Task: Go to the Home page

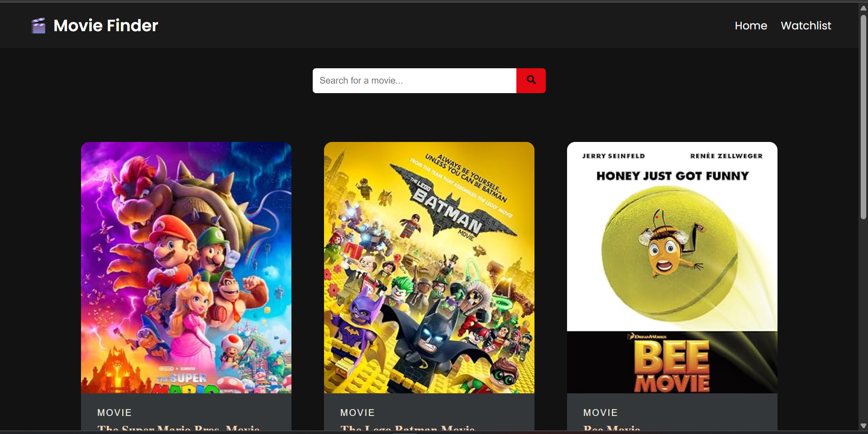Action: [x=751, y=26]
